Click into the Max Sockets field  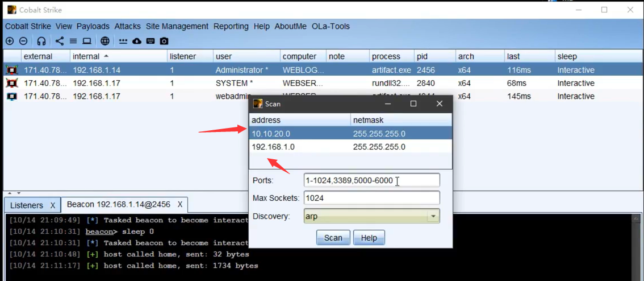tap(371, 198)
